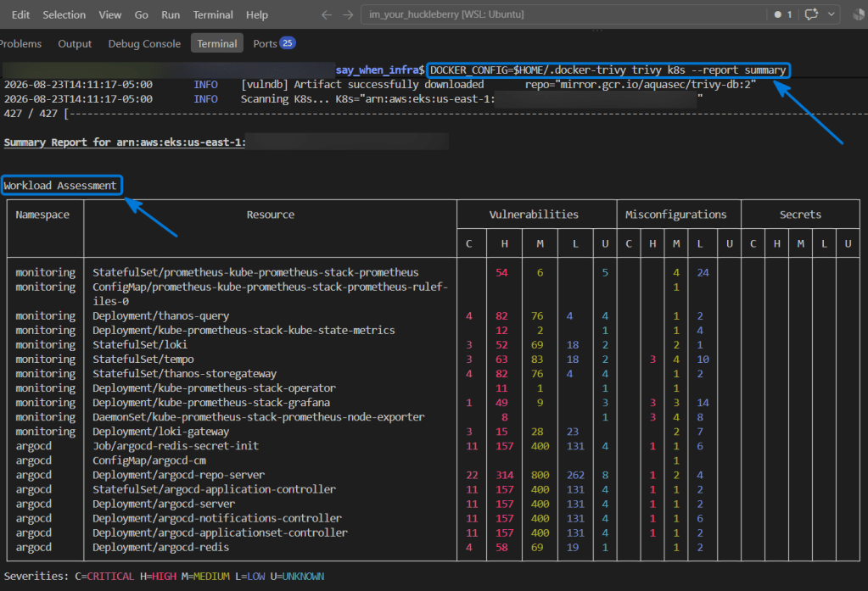868x591 pixels.
Task: Click the ConfigMap/prometheus-kube-prometheus-stack-prometheus-rulef- resource
Action: pos(270,287)
